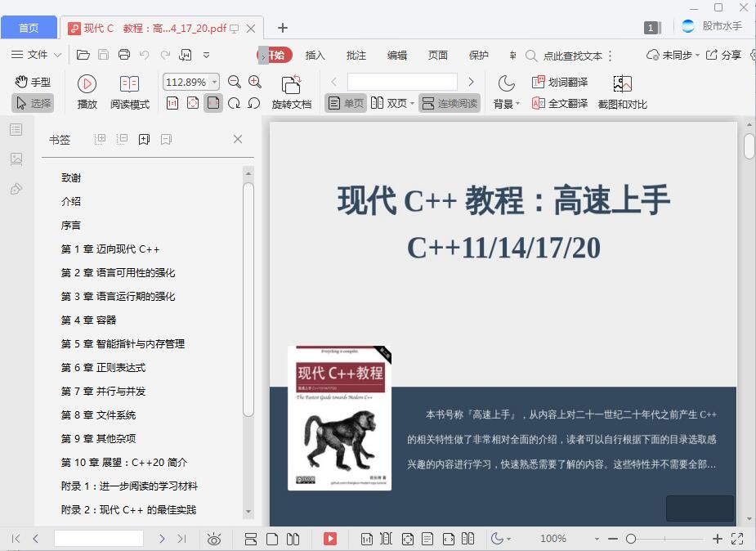Turn on 连续阅读 continuous reading
This screenshot has height=551, width=756.
click(x=451, y=103)
